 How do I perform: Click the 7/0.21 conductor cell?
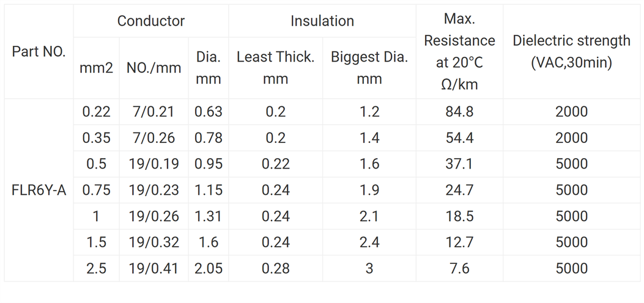click(154, 112)
